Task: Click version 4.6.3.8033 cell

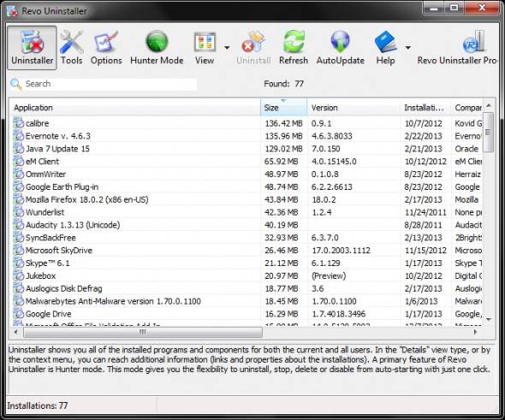Action: [332, 136]
